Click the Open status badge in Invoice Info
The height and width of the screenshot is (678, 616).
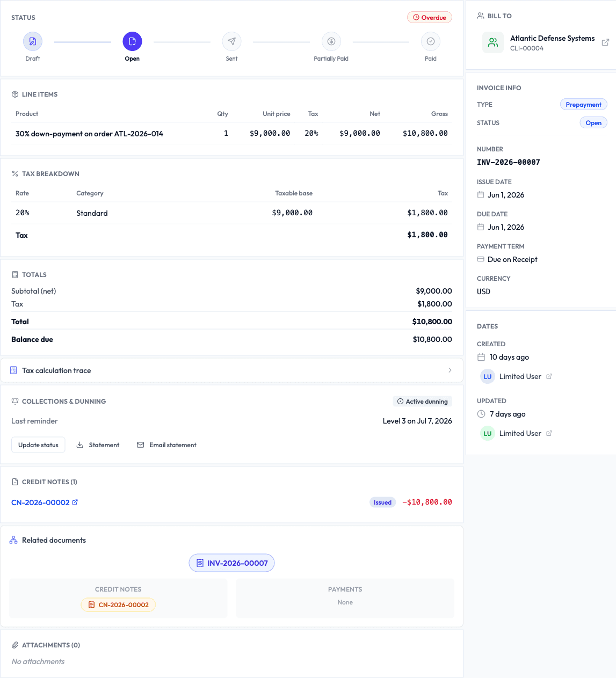click(593, 123)
